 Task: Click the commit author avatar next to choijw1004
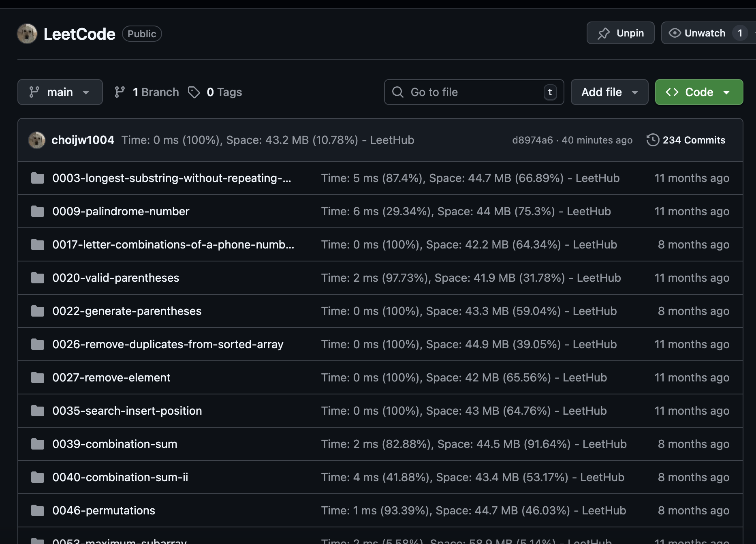click(37, 140)
